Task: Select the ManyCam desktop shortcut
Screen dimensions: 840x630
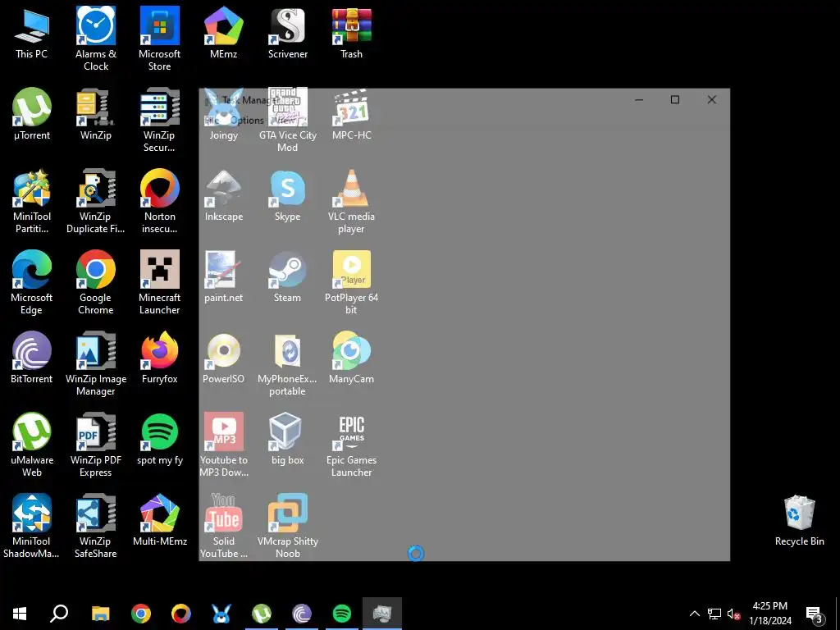Action: coord(351,358)
